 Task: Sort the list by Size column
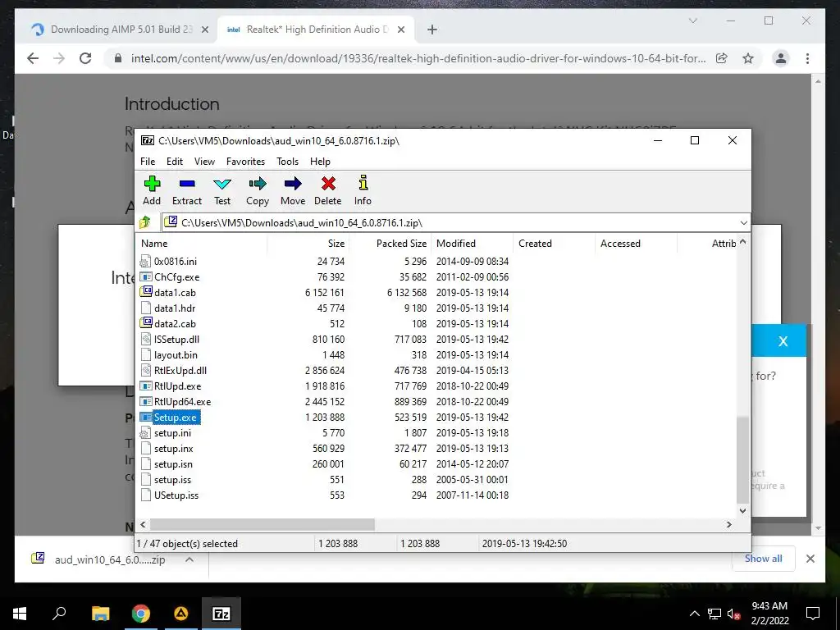(x=336, y=243)
